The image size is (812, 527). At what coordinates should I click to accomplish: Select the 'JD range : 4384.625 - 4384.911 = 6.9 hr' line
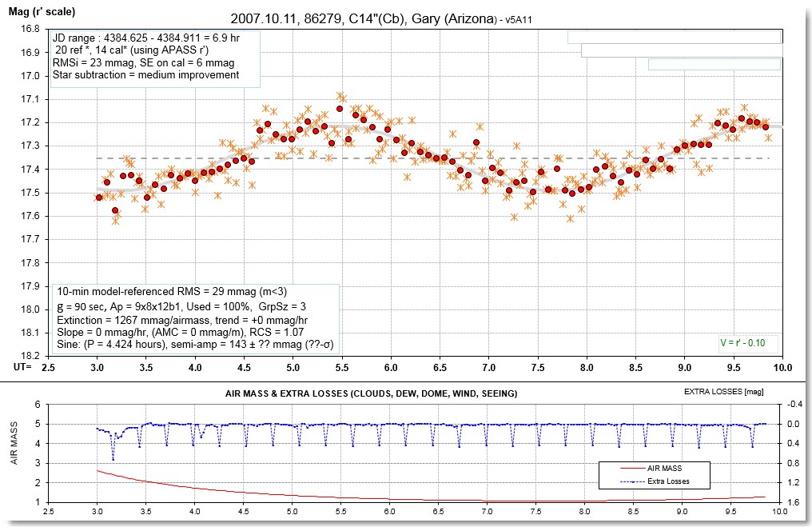tap(146, 38)
